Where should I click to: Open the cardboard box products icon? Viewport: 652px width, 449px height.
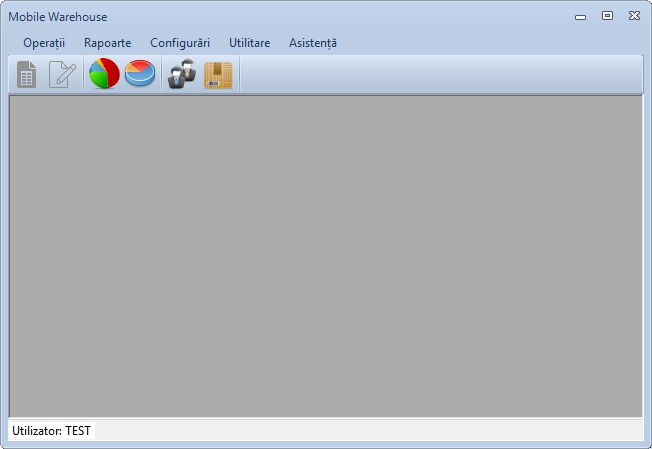pos(218,75)
